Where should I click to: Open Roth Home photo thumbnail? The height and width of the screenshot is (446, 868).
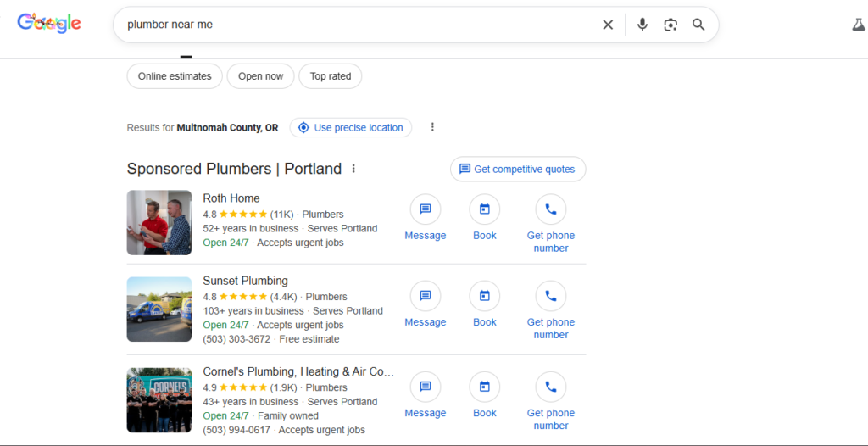tap(159, 223)
